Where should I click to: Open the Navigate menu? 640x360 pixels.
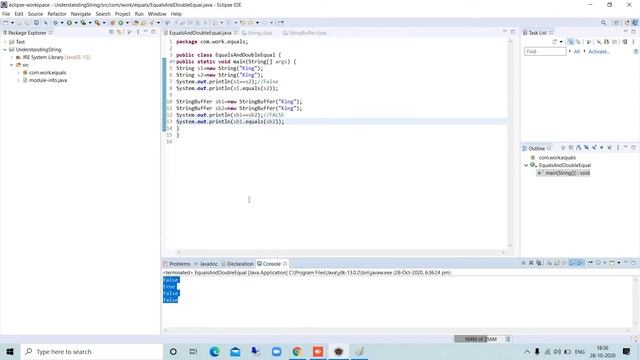pyautogui.click(x=81, y=14)
